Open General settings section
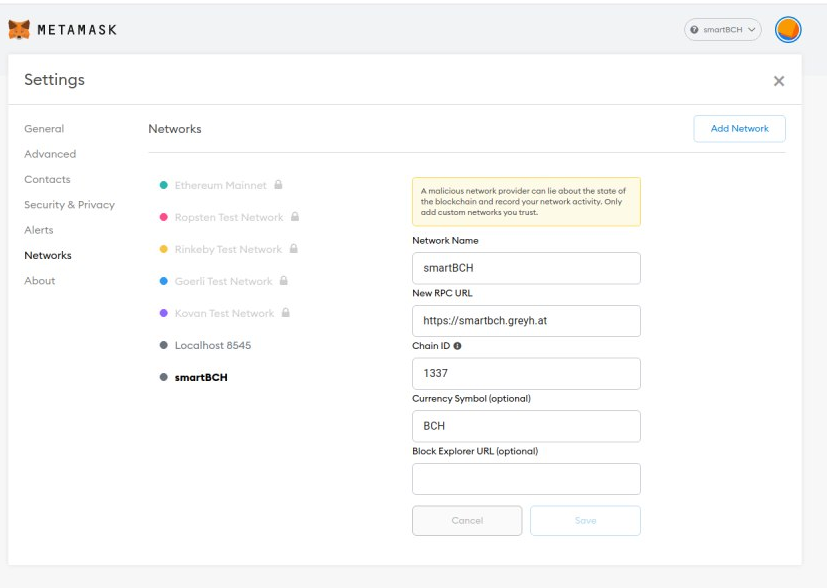Screen dimensions: 827x588 (x=44, y=129)
